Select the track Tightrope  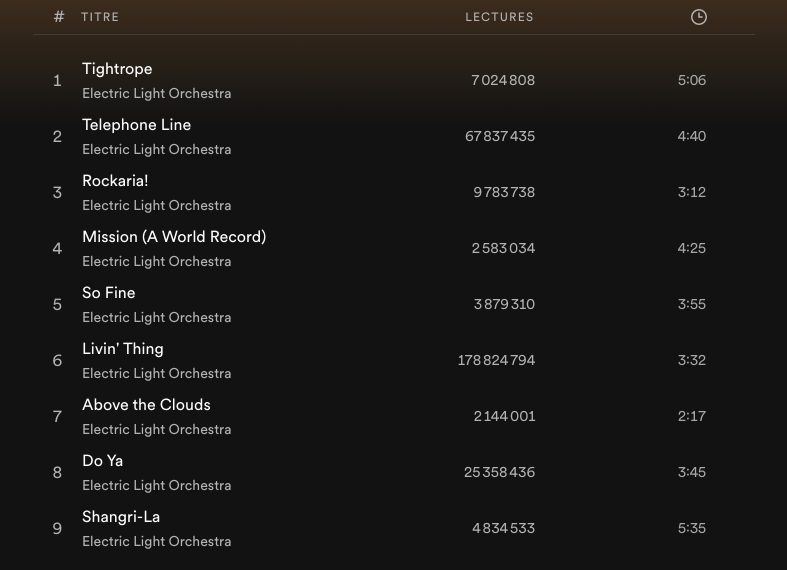(117, 69)
